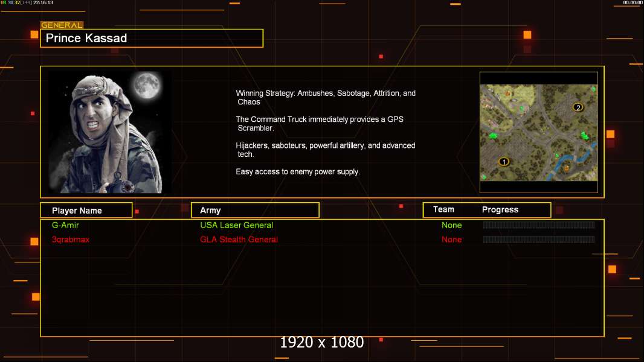Click the Winning Strategy description line
644x362 pixels.
[326, 98]
